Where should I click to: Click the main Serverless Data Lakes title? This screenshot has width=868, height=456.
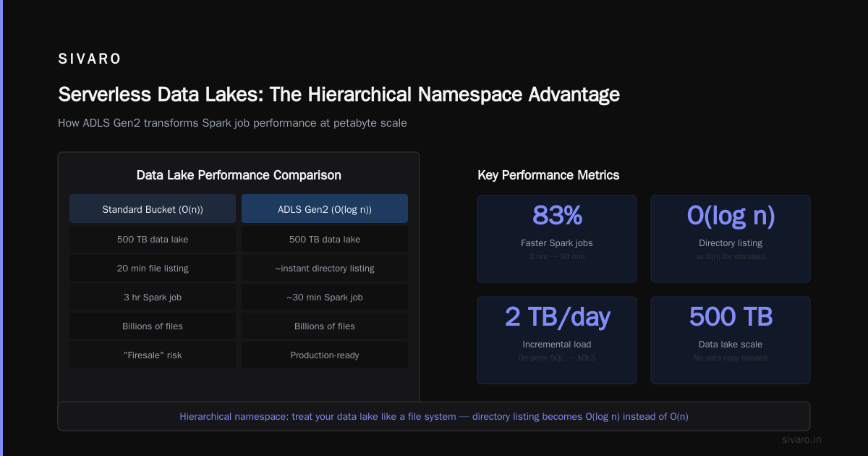point(339,95)
